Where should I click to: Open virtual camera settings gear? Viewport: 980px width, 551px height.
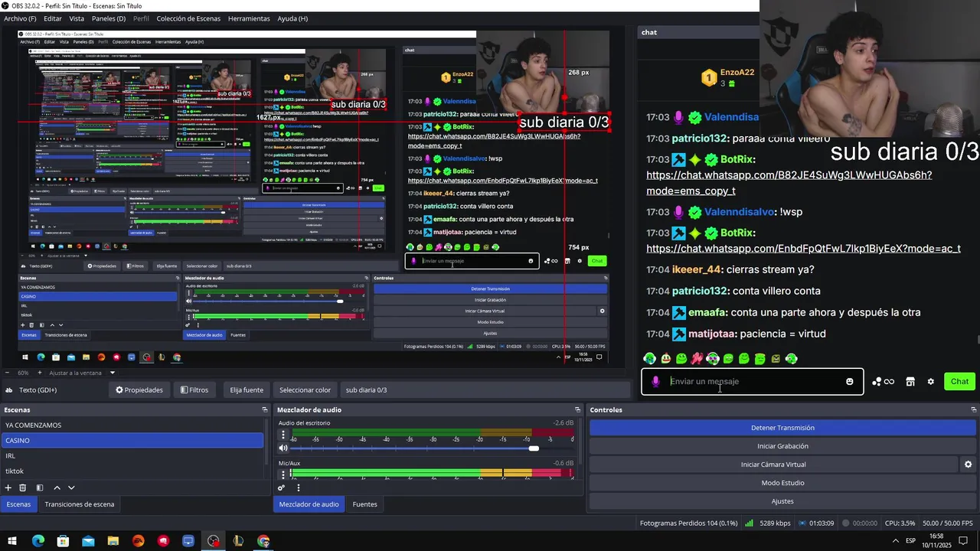pyautogui.click(x=968, y=465)
